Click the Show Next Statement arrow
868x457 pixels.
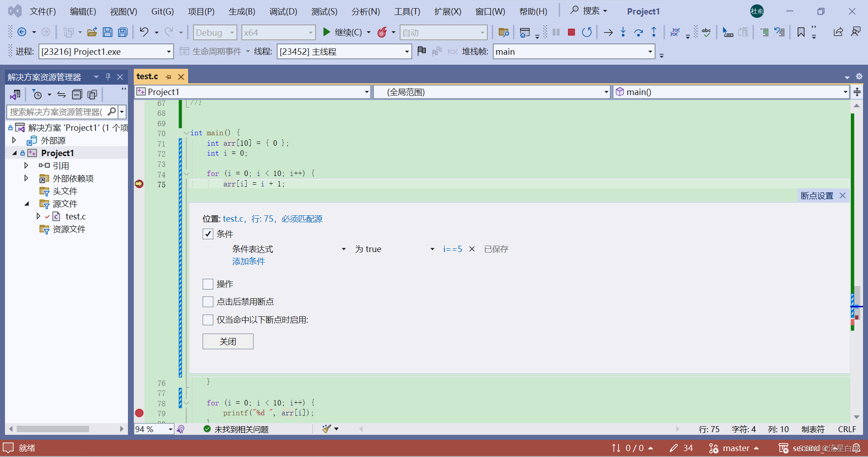tap(608, 32)
